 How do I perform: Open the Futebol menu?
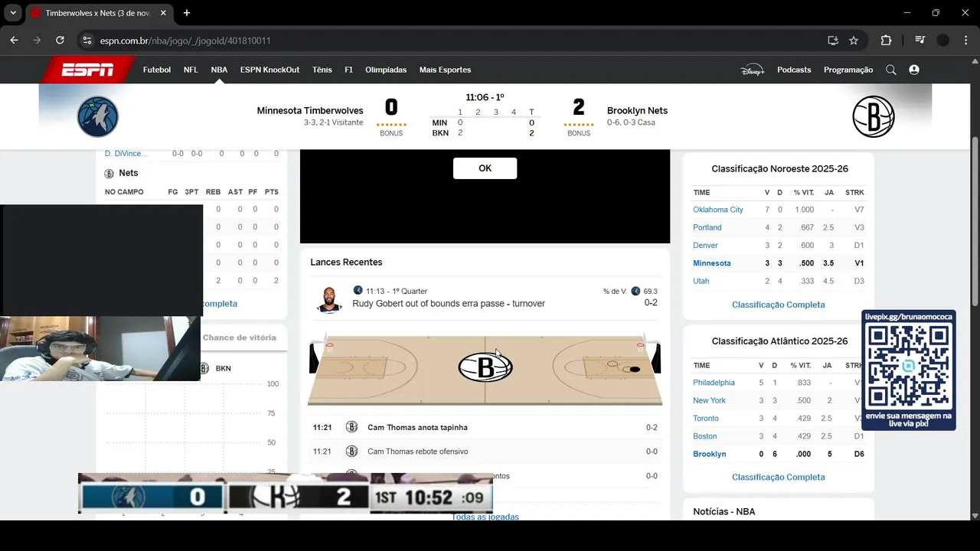(157, 70)
